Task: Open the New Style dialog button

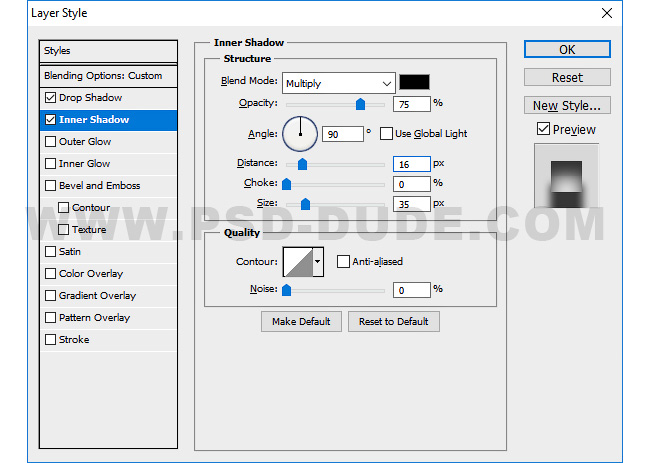Action: click(567, 105)
